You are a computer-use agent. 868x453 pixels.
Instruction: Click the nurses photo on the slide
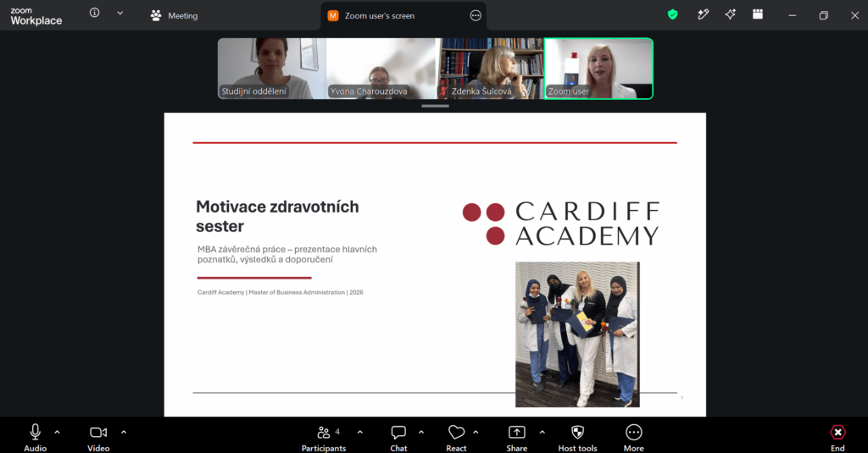point(577,334)
